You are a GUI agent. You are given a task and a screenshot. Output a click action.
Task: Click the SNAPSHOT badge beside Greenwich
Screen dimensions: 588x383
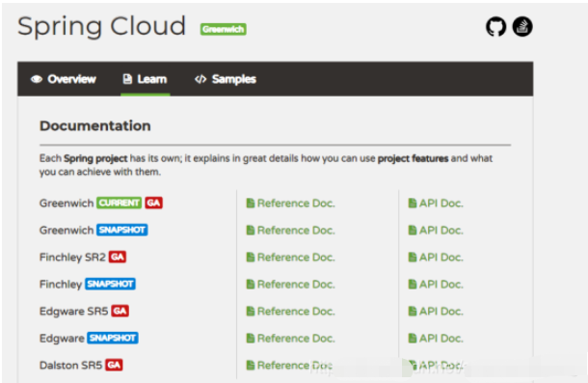point(122,230)
